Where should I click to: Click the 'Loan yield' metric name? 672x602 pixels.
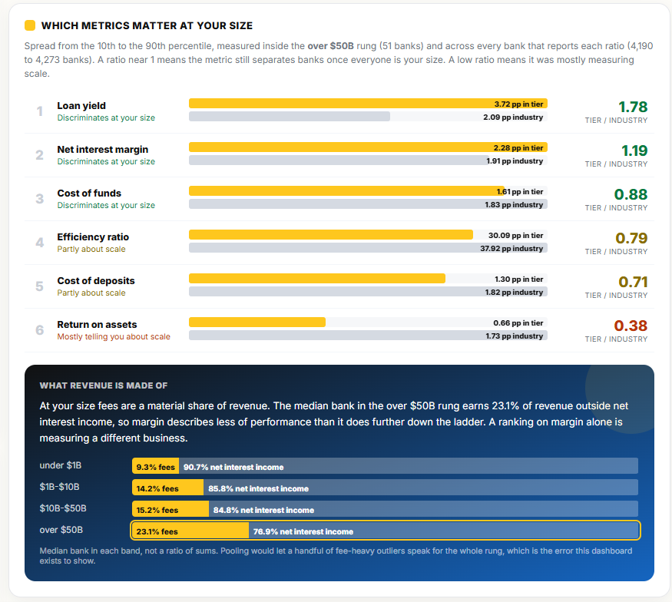[81, 105]
